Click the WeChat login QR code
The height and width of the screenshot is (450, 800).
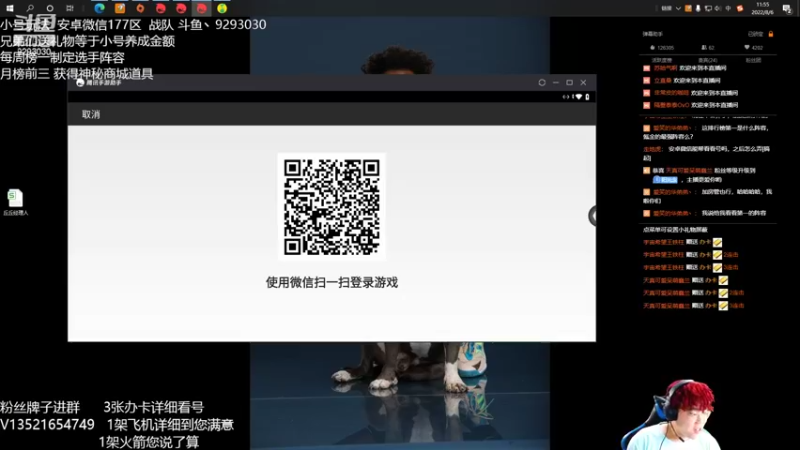[x=332, y=206]
